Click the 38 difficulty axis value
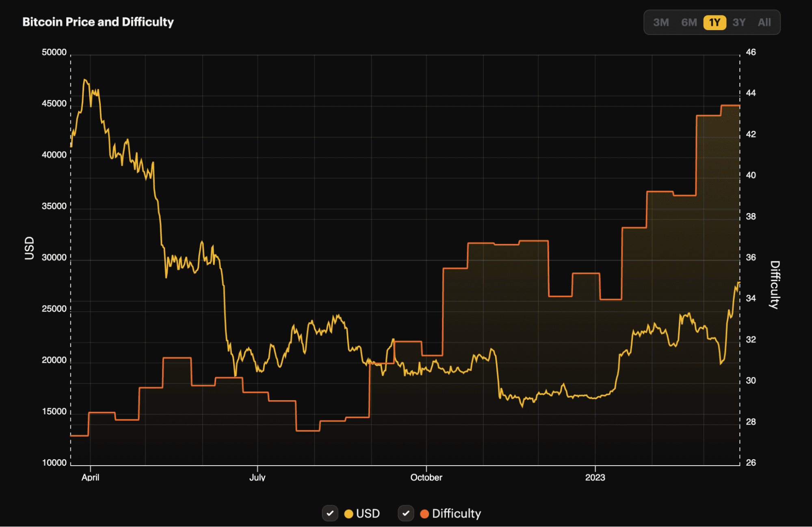 751,217
